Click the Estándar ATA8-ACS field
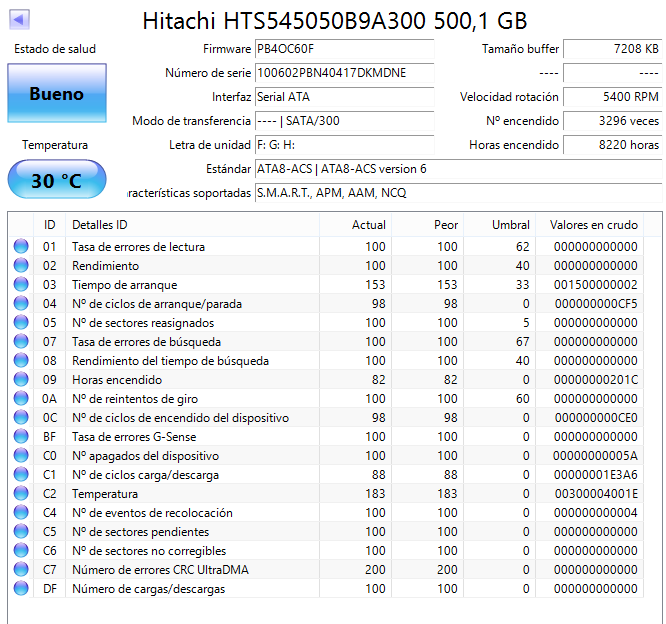The image size is (666, 624). [x=458, y=169]
